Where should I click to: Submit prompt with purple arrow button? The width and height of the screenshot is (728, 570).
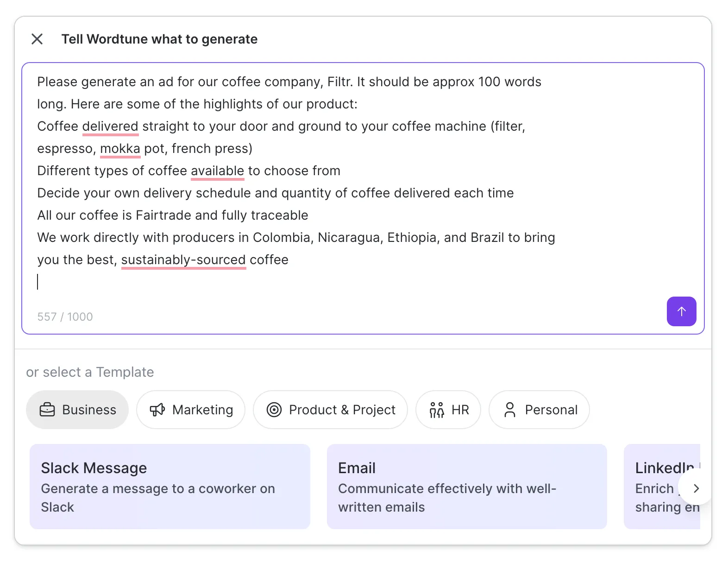click(681, 311)
